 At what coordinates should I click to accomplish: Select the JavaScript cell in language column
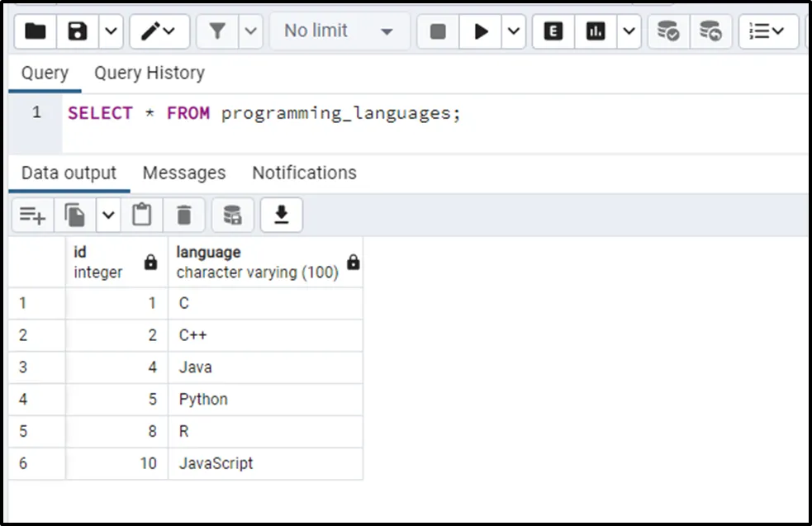coord(216,463)
